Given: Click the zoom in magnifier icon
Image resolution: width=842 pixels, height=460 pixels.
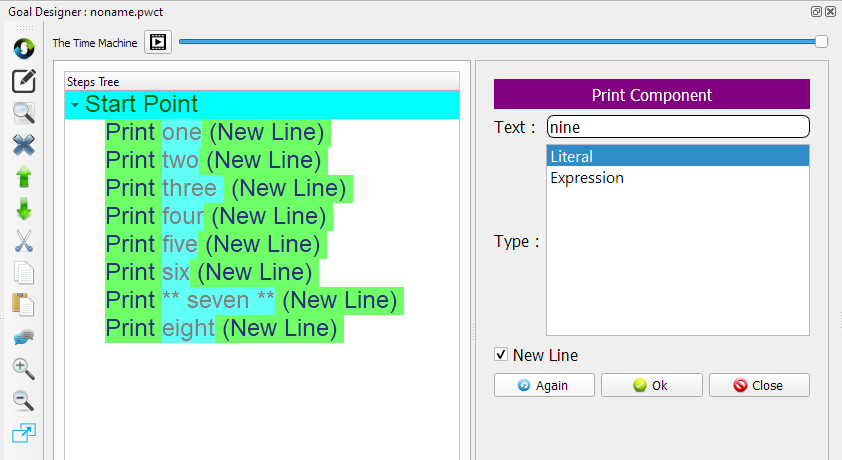Looking at the screenshot, I should (x=24, y=369).
